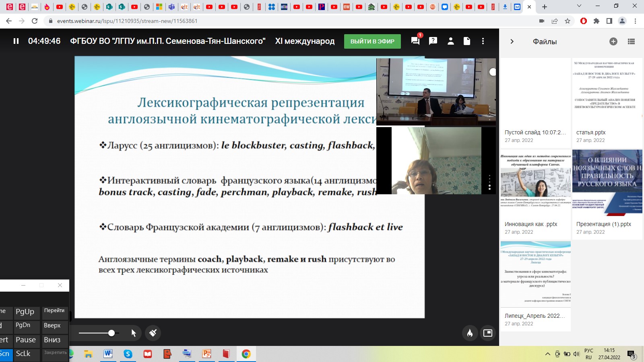Image resolution: width=644 pixels, height=362 pixels.
Task: Expand the tab search dropdown
Action: tap(579, 6)
